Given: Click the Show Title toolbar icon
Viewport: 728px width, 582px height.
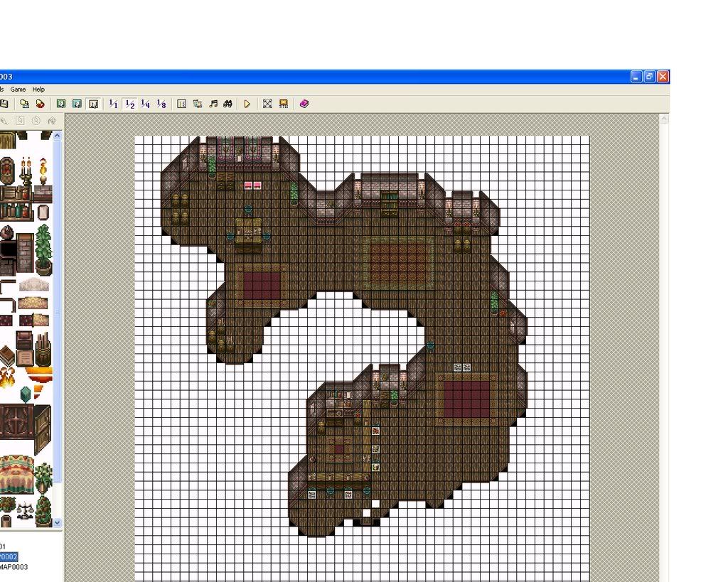Looking at the screenshot, I should [283, 104].
